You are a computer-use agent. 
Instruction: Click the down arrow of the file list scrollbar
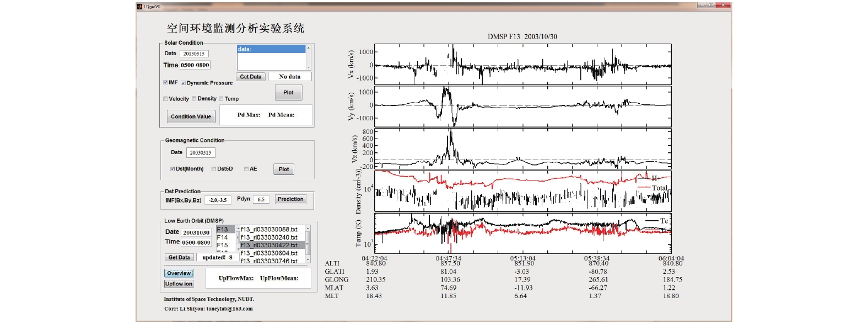click(308, 259)
